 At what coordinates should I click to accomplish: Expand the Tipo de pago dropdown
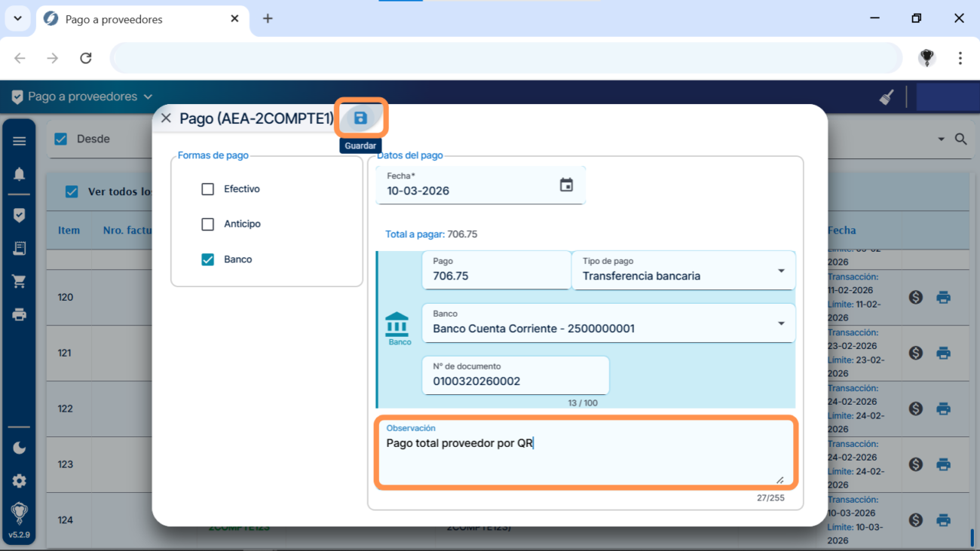click(x=781, y=271)
